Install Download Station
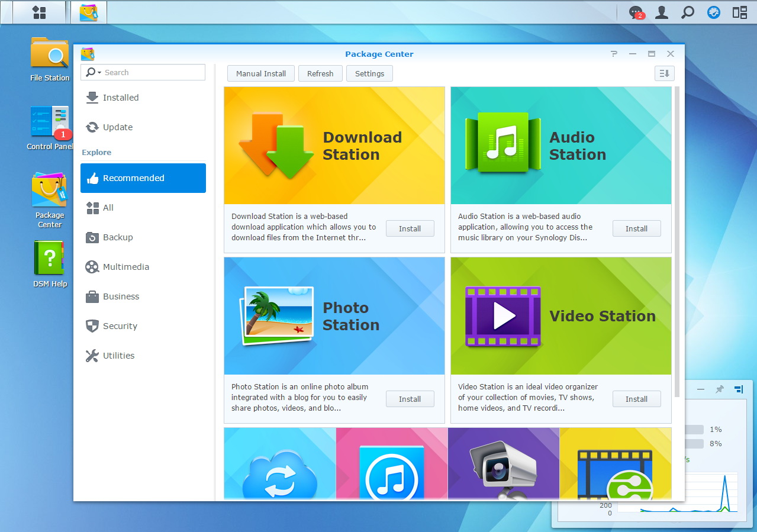This screenshot has height=532, width=757. [410, 228]
